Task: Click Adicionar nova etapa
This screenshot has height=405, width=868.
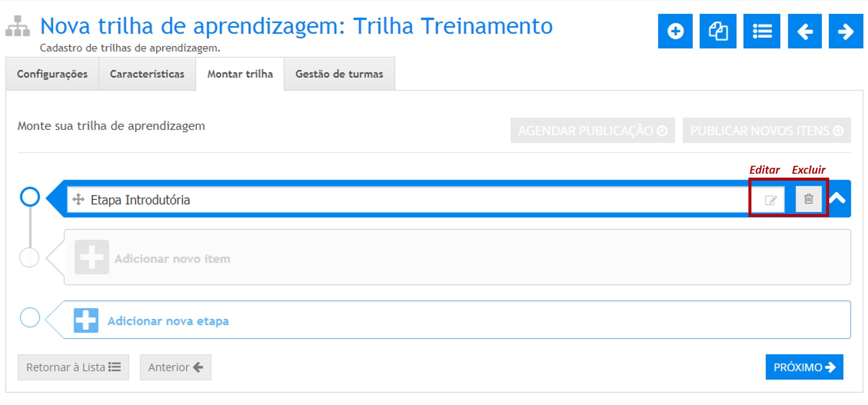Action: coord(168,321)
